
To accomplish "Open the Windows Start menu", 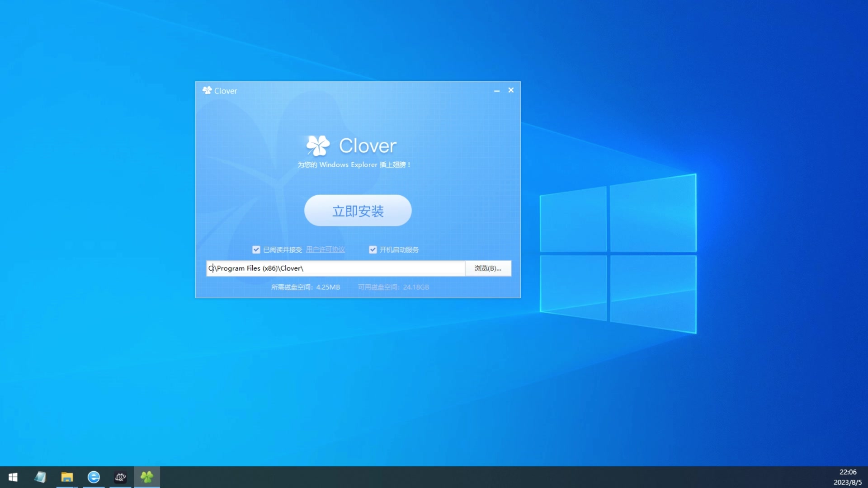I will 13,477.
